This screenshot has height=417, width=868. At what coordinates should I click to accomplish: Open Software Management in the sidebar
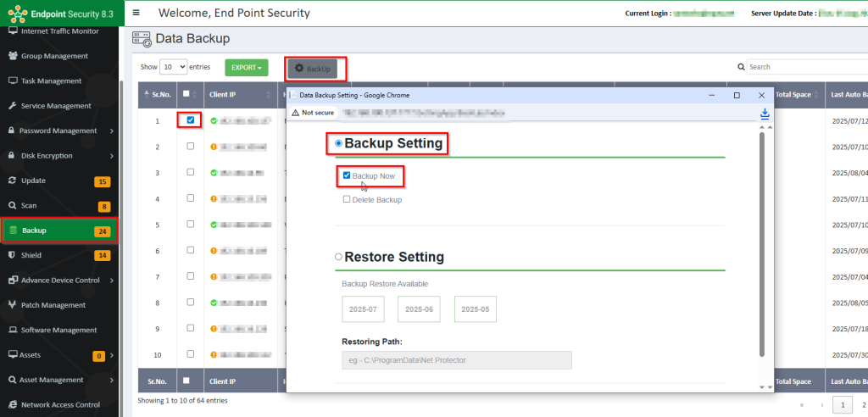[x=58, y=330]
